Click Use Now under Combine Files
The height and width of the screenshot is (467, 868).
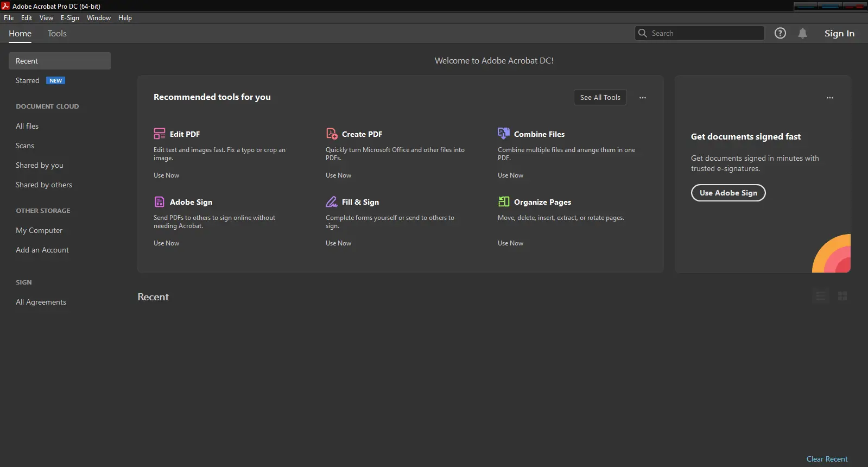pos(510,175)
